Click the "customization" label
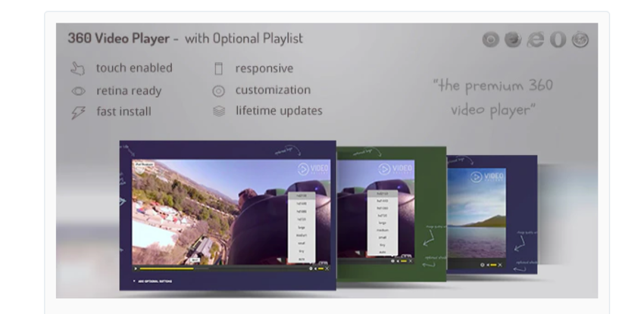The height and width of the screenshot is (314, 644). 273,90
